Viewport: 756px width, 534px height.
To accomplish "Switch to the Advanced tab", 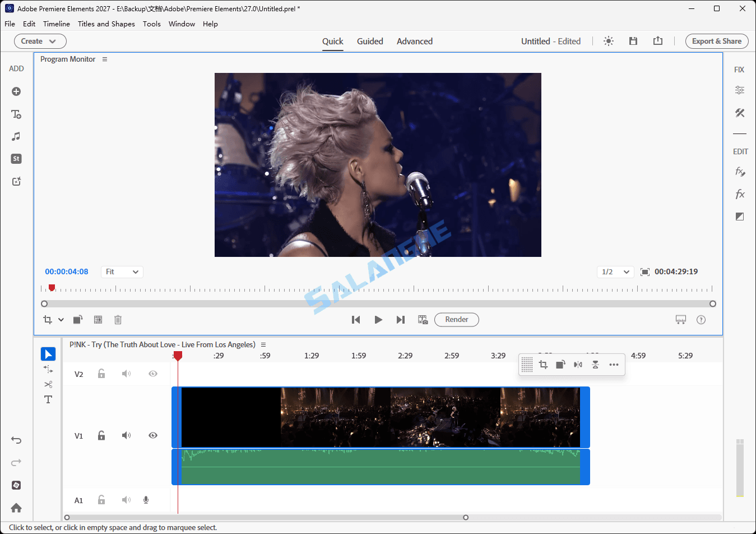I will click(x=415, y=41).
